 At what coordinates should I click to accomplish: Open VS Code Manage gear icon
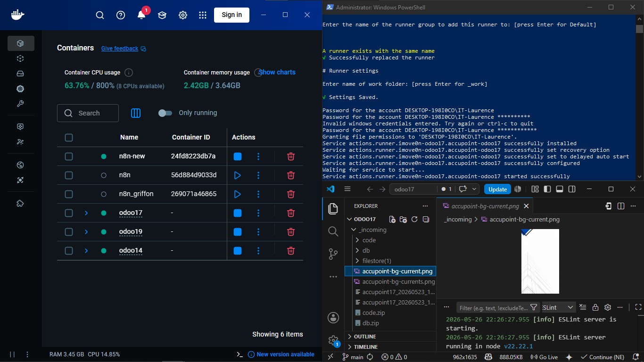[333, 340]
